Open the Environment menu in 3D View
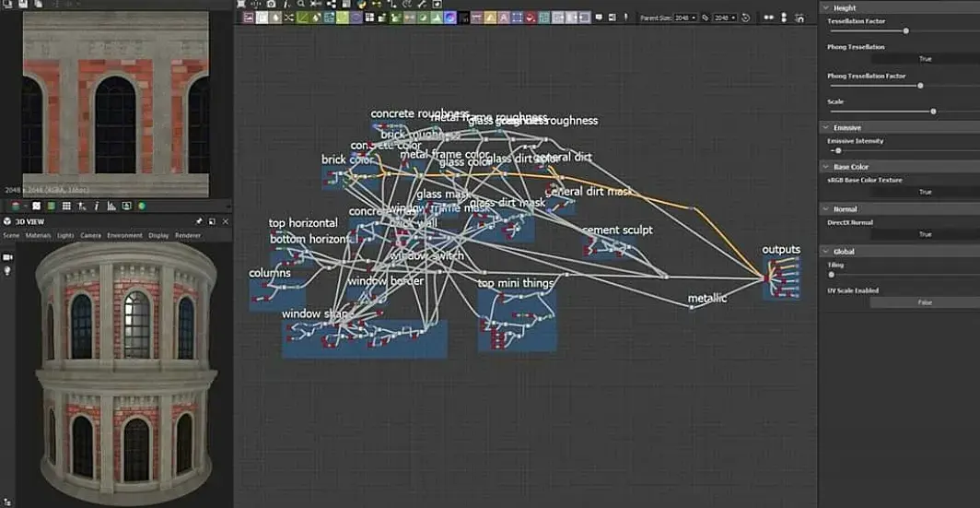Viewport: 980px width, 508px height. click(x=125, y=236)
